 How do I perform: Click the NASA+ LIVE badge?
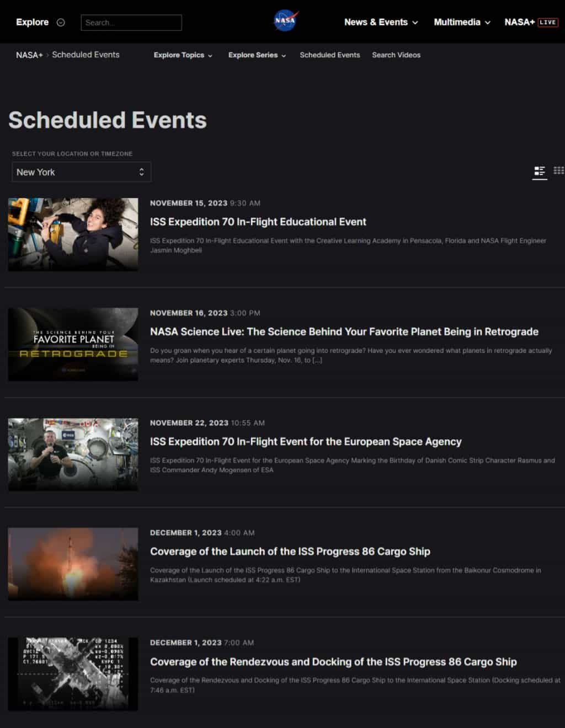[548, 22]
